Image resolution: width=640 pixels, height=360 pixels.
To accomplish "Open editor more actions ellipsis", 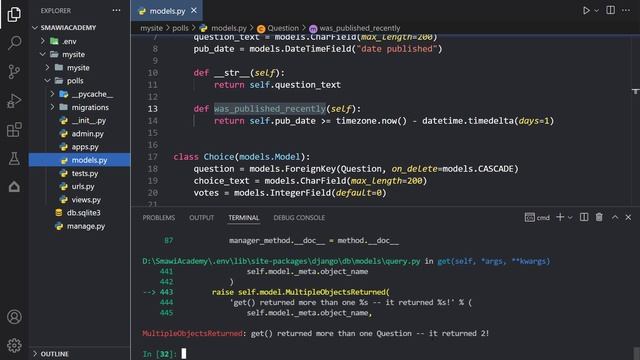I will (x=626, y=10).
